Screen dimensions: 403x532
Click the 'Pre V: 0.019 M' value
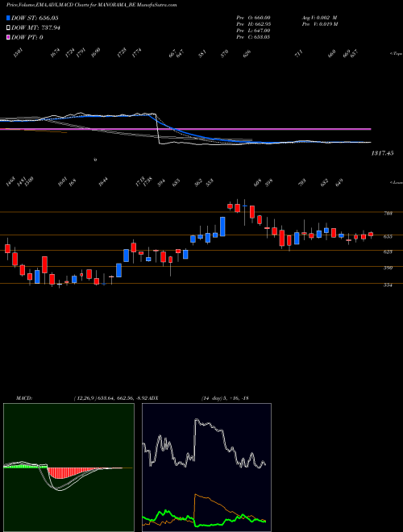click(x=319, y=24)
